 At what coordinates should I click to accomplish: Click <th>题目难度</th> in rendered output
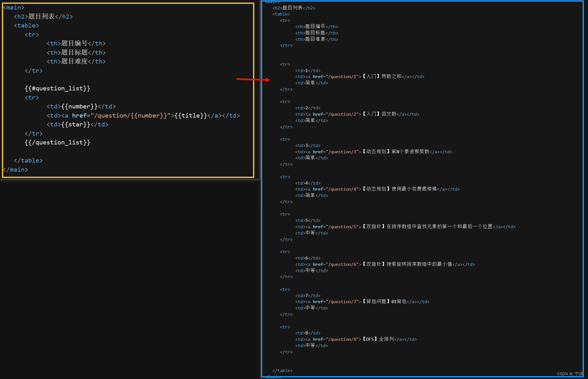pos(317,39)
